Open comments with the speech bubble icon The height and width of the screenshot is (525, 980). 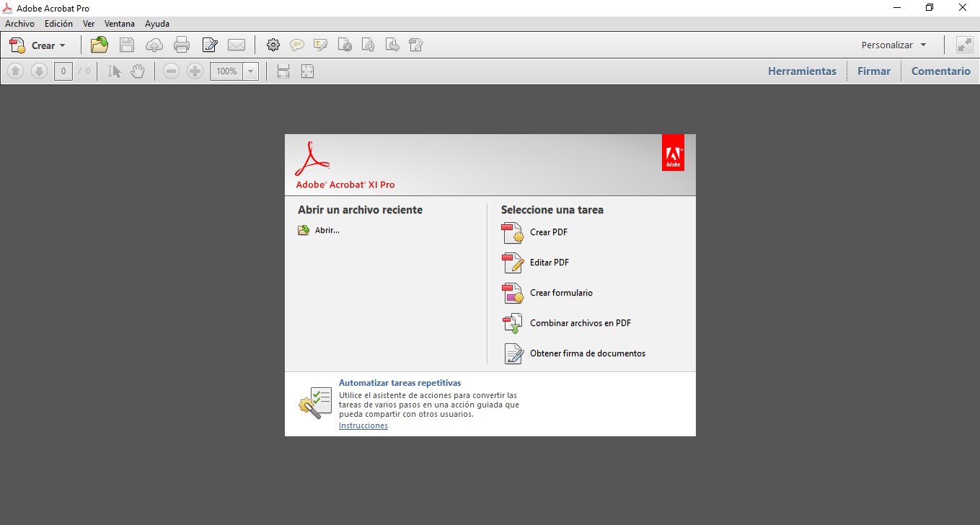pos(297,45)
